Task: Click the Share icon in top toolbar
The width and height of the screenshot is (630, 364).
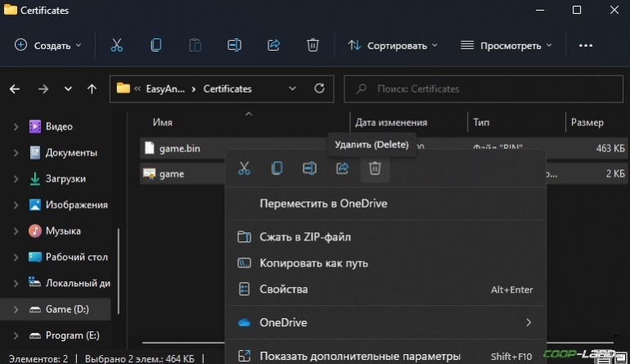Action: pyautogui.click(x=274, y=45)
